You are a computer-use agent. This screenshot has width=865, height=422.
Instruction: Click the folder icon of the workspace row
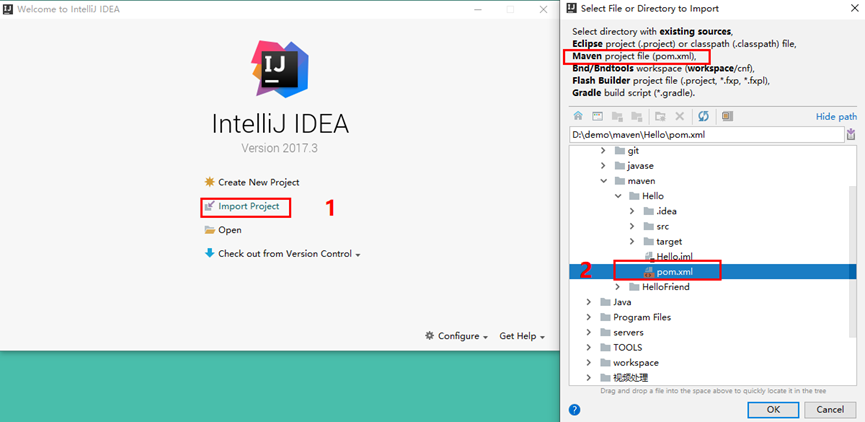[x=605, y=363]
